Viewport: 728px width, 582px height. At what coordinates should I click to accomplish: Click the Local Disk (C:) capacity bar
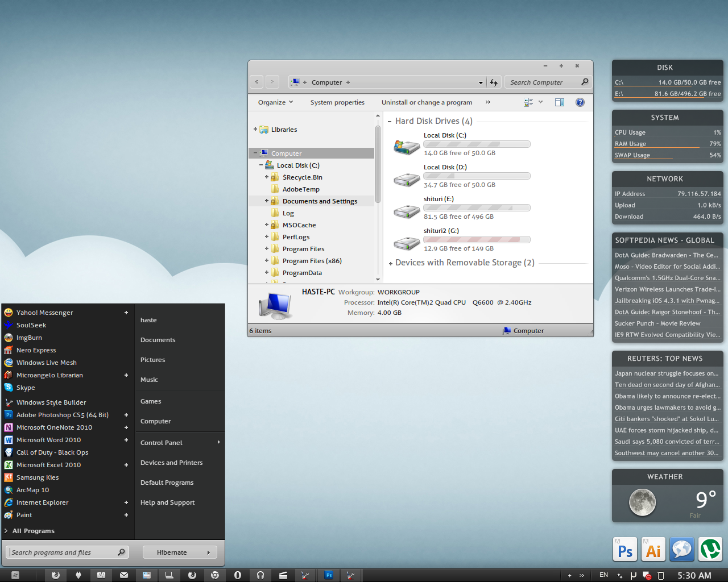tap(477, 144)
